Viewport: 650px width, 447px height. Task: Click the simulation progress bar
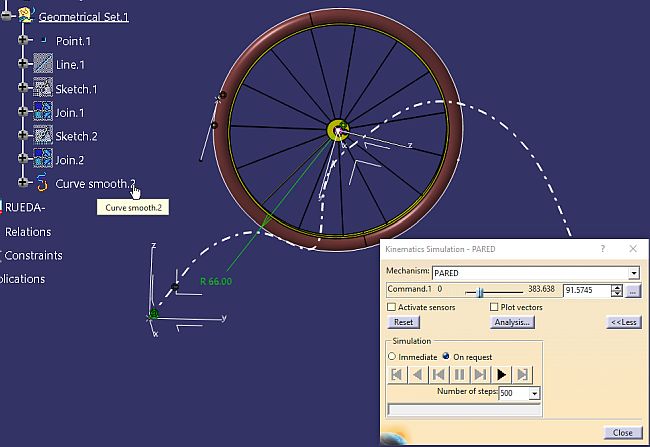pyautogui.click(x=464, y=410)
